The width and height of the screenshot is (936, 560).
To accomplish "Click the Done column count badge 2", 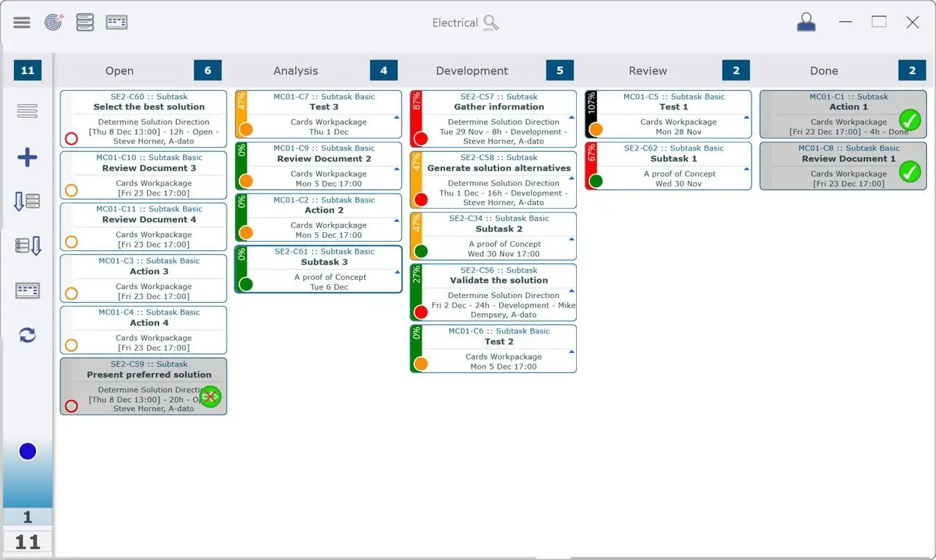I will click(912, 71).
